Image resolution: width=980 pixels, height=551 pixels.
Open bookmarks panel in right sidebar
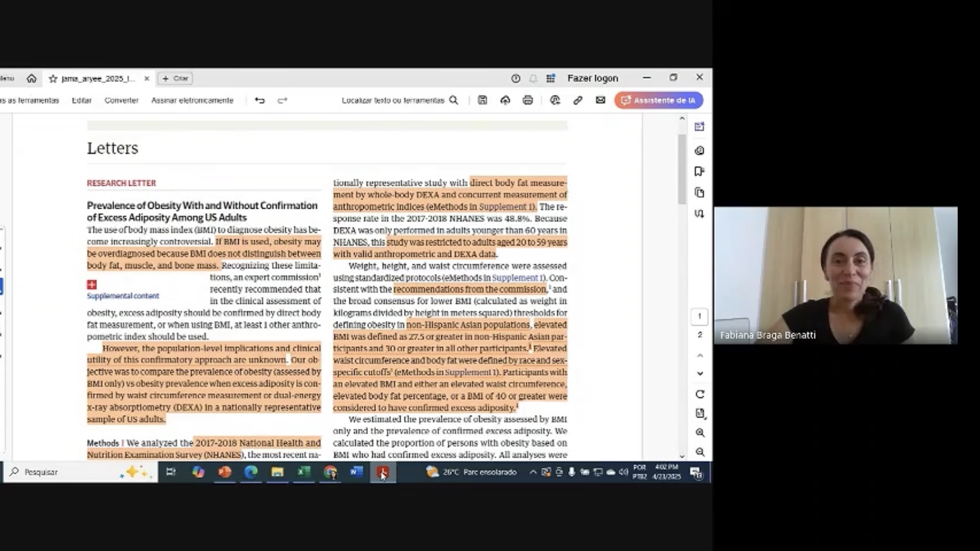pos(700,172)
